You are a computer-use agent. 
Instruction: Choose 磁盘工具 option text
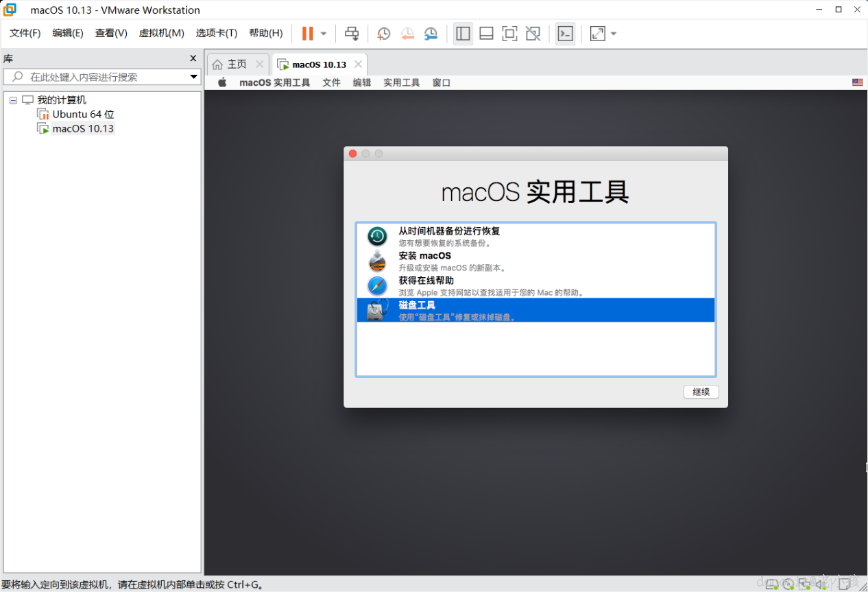click(x=417, y=305)
